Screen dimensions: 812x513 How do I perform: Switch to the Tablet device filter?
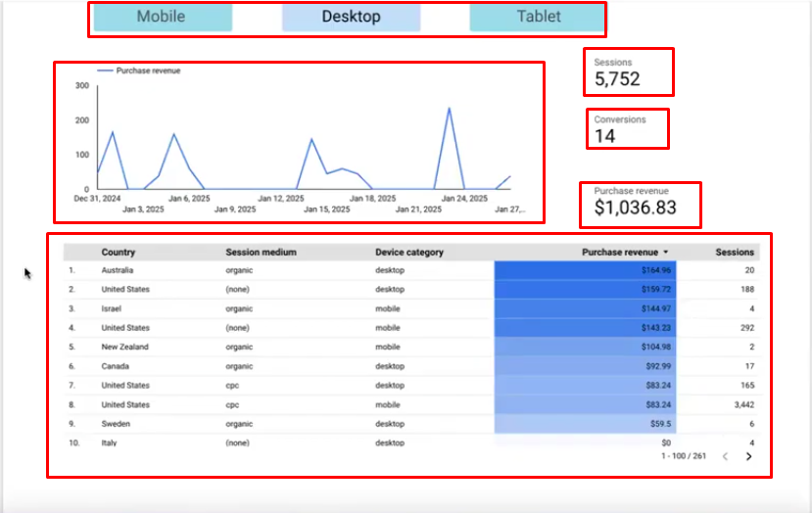(539, 17)
